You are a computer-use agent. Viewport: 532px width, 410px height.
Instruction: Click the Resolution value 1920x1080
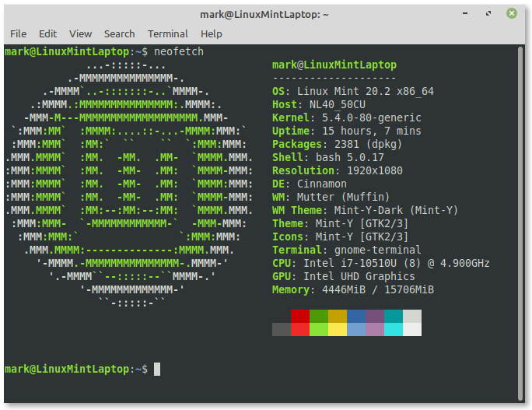point(375,170)
